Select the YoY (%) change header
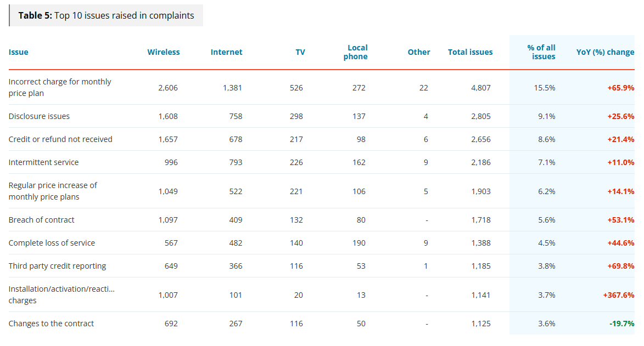This screenshot has width=644, height=346. click(605, 52)
